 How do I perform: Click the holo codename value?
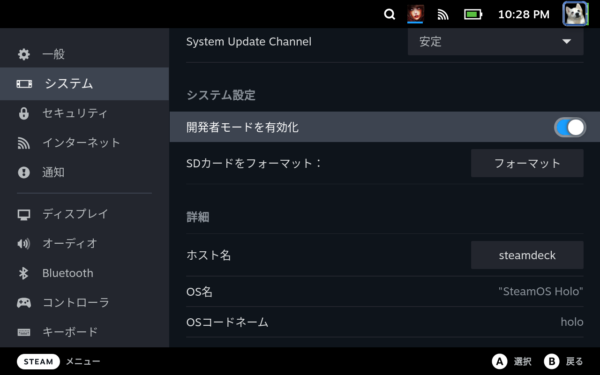572,322
